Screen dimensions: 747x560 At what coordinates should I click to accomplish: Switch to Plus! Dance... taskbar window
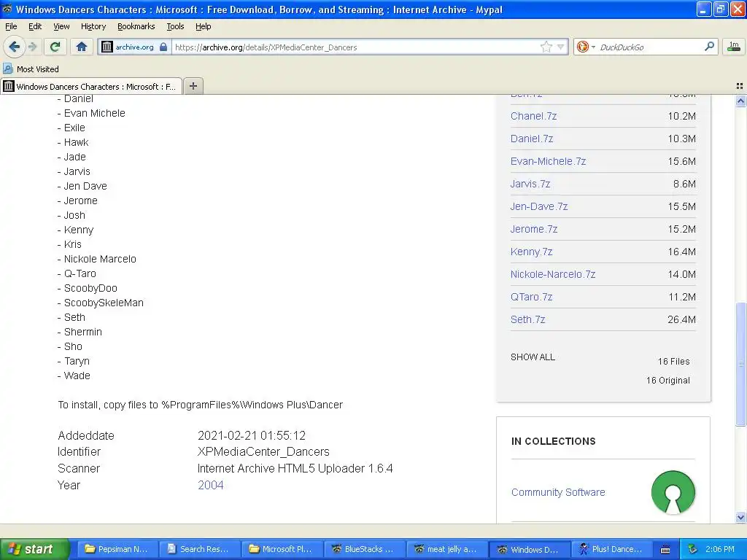coord(611,549)
